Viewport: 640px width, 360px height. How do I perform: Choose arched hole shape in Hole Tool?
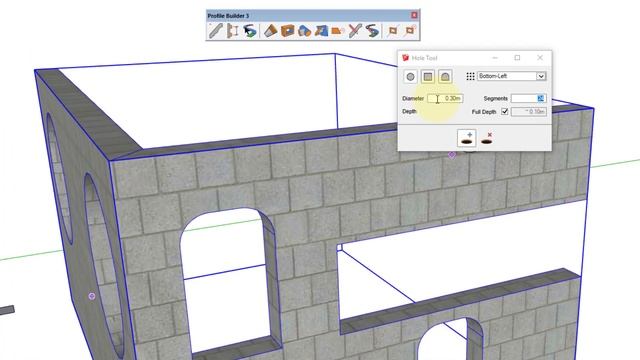point(445,76)
